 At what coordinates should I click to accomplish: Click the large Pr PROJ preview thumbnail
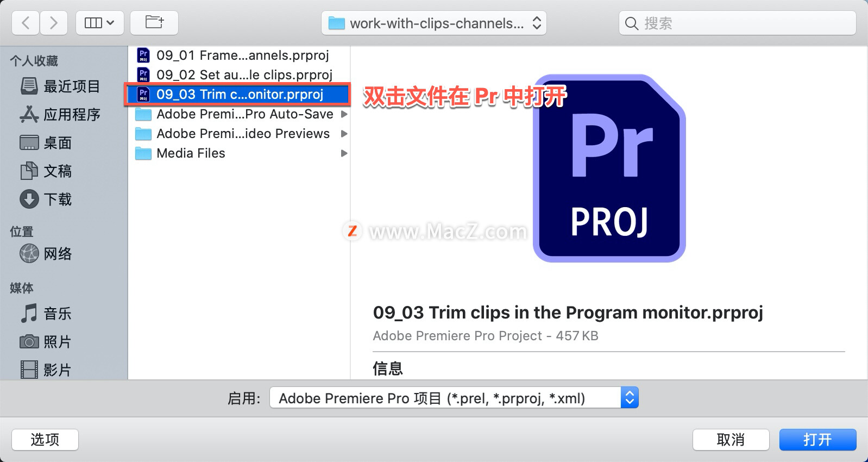(x=609, y=168)
